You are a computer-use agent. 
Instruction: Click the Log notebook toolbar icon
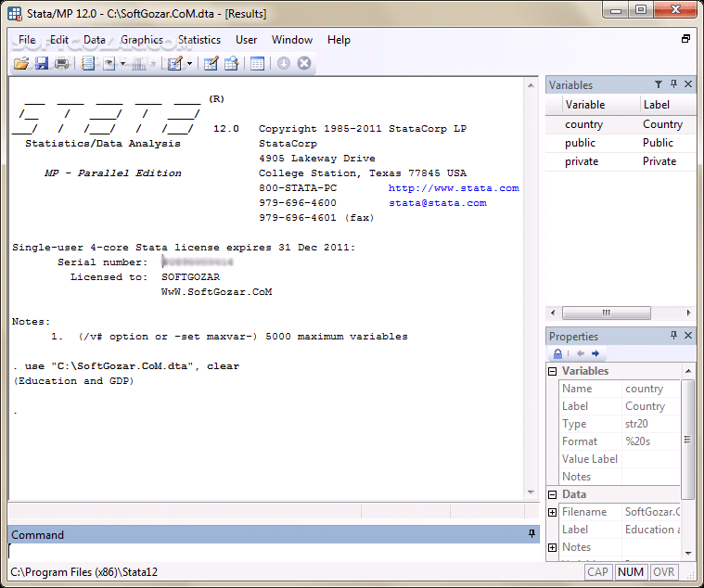(88, 63)
